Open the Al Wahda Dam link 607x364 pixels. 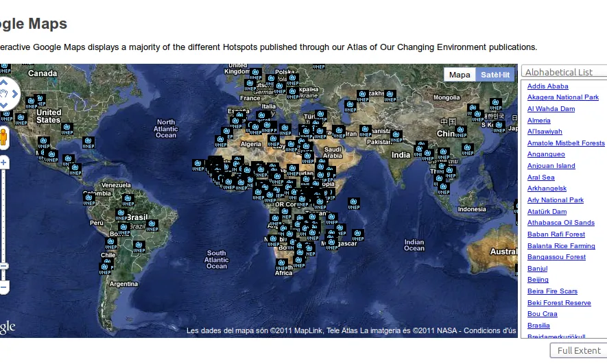click(x=551, y=109)
